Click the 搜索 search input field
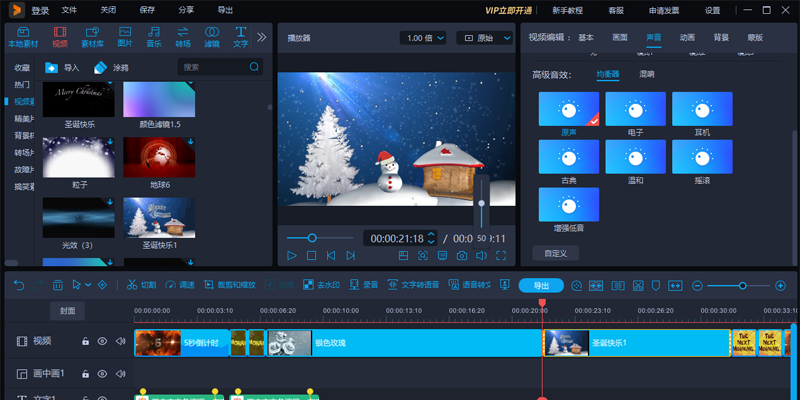This screenshot has height=400, width=800. (x=219, y=67)
